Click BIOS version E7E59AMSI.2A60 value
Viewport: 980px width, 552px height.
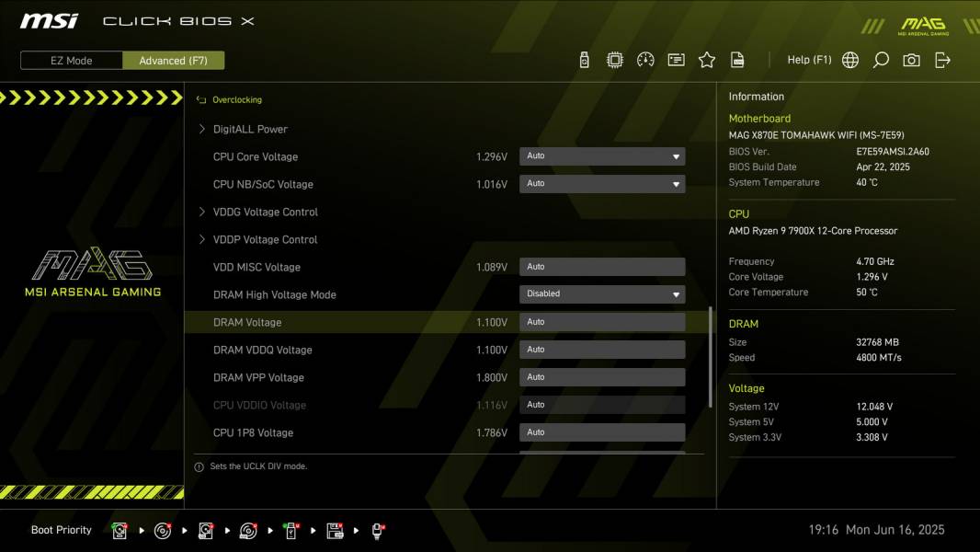point(893,151)
